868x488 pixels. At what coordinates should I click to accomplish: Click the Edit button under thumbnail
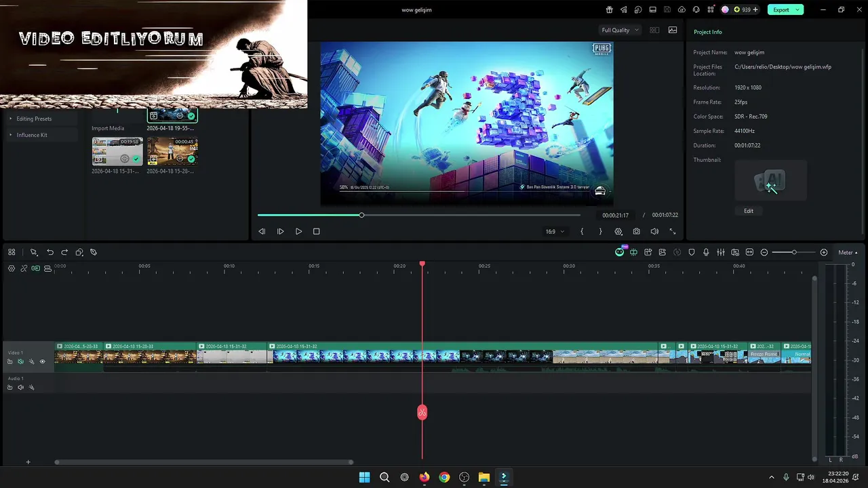(x=749, y=211)
